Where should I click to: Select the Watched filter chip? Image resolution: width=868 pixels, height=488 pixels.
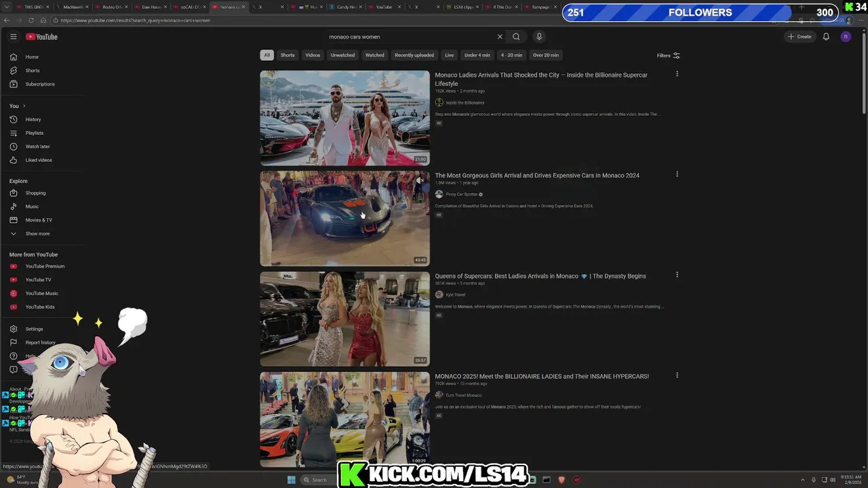(x=374, y=55)
